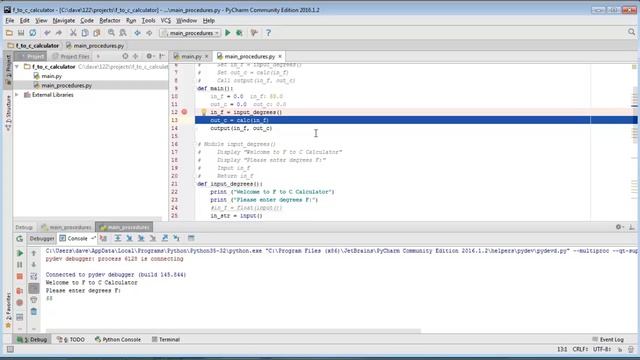Redo action with toolbar arrow
The width and height of the screenshot is (640, 360).
(59, 33)
